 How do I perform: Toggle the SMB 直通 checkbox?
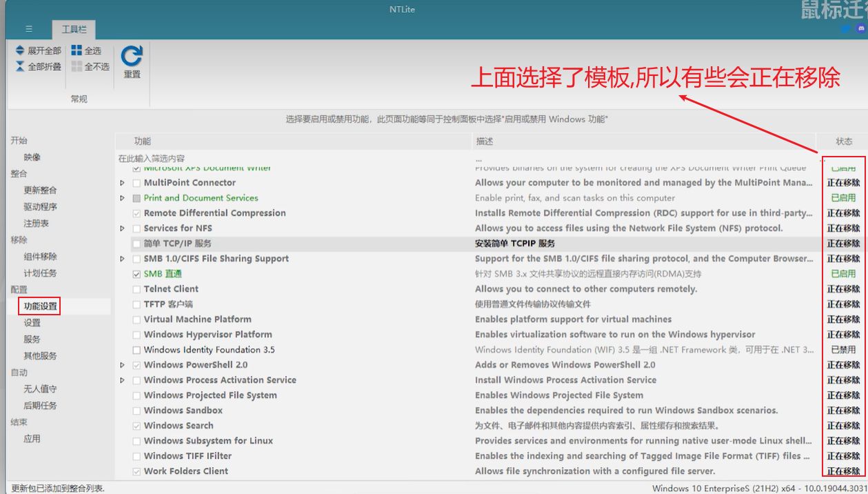click(137, 274)
